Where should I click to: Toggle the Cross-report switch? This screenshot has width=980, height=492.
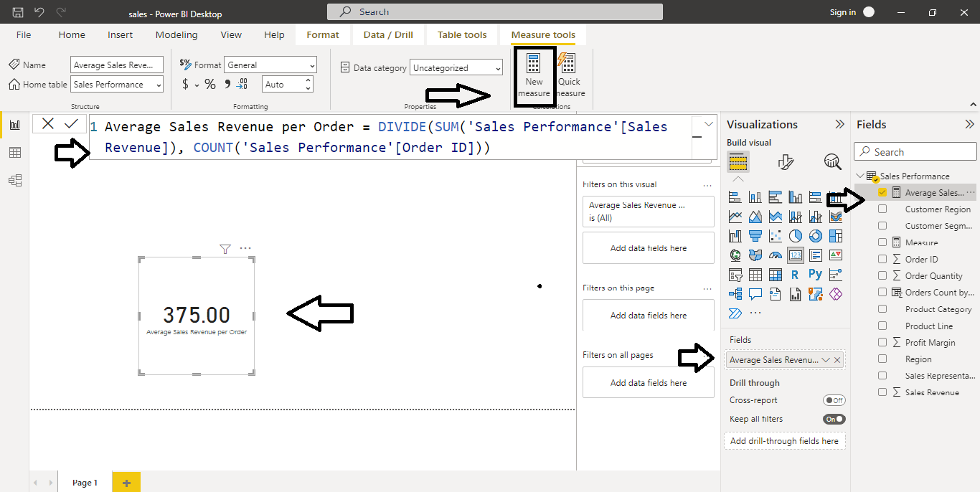(x=834, y=400)
